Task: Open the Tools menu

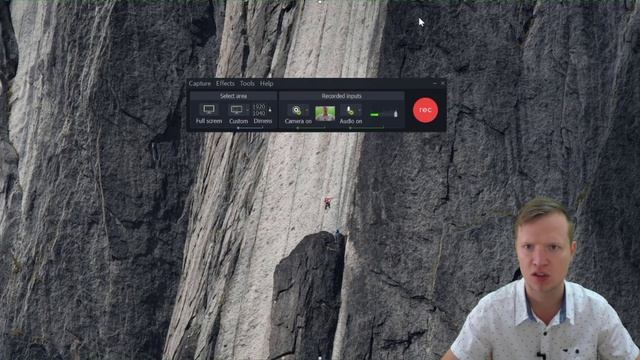Action: [x=247, y=84]
